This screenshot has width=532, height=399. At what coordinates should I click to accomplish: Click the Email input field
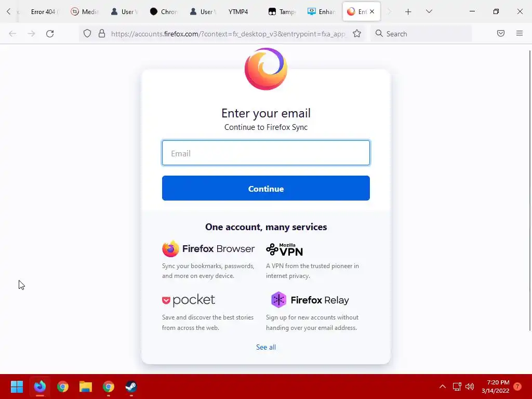(x=265, y=153)
